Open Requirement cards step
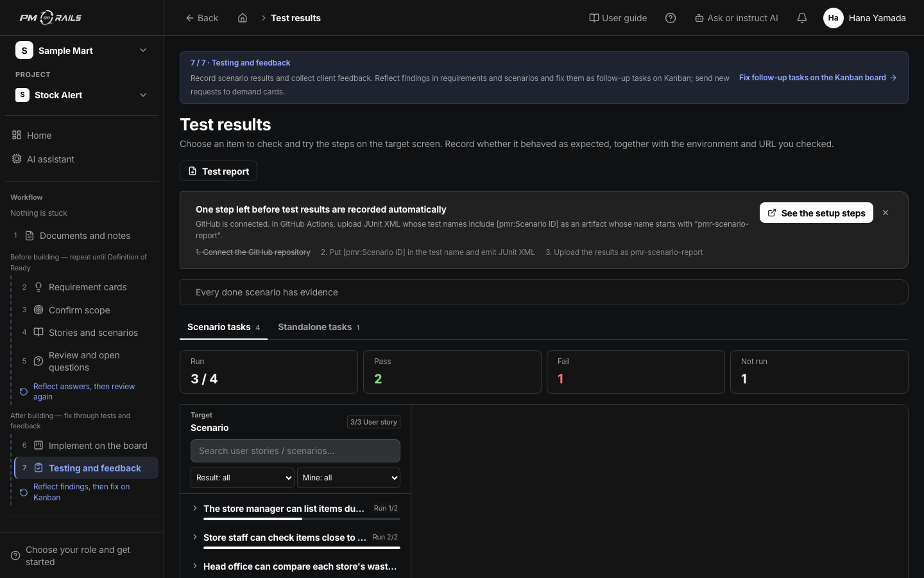 87,287
